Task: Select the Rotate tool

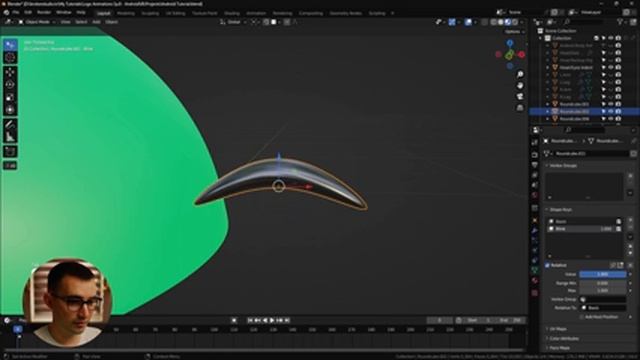Action: click(x=10, y=85)
